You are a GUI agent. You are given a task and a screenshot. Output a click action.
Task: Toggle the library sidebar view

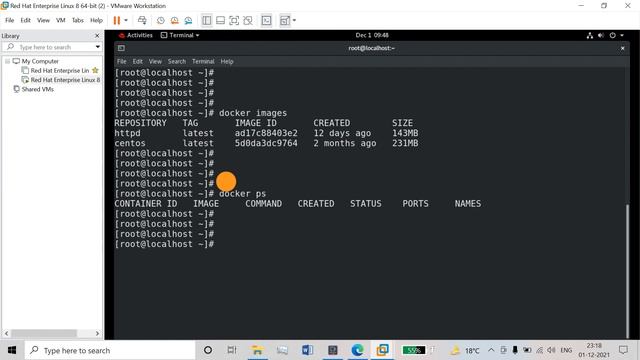click(x=207, y=20)
